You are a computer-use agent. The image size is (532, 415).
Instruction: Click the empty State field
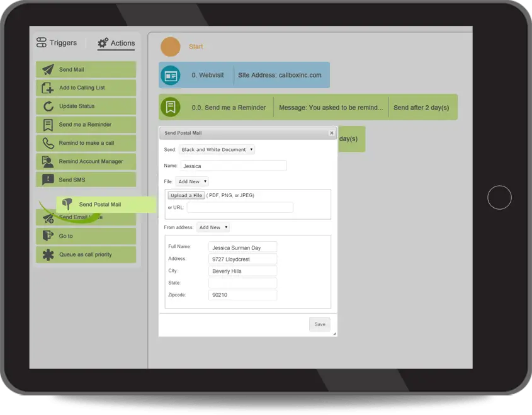point(242,283)
